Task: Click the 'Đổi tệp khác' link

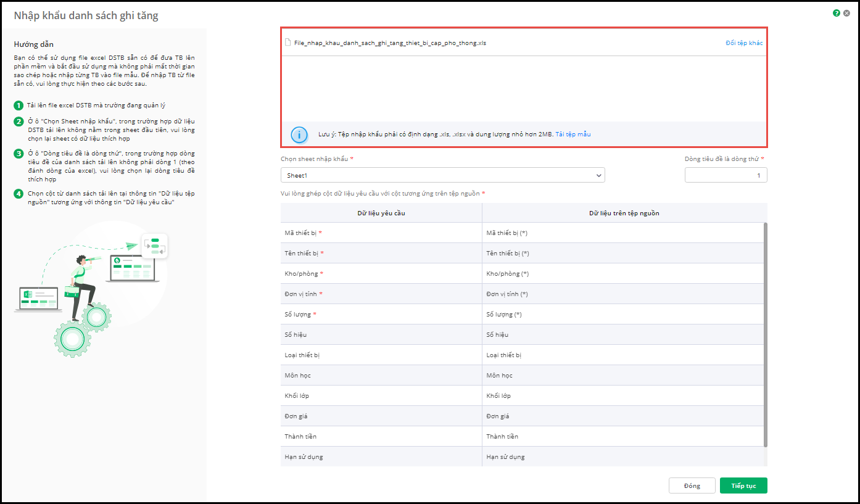Action: [744, 43]
